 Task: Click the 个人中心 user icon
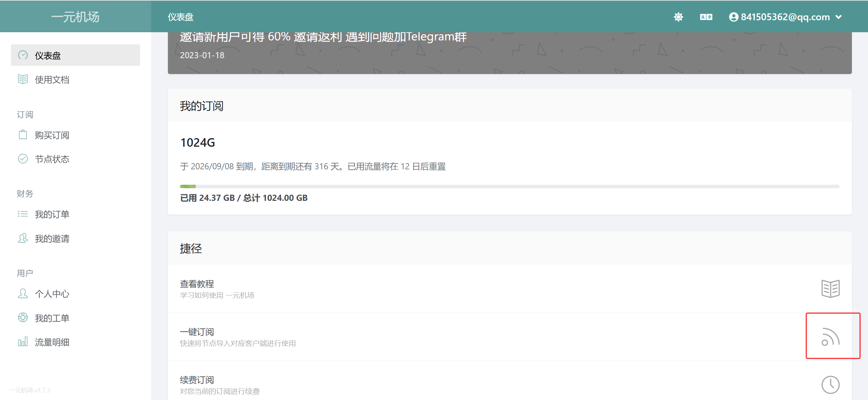[x=23, y=294]
